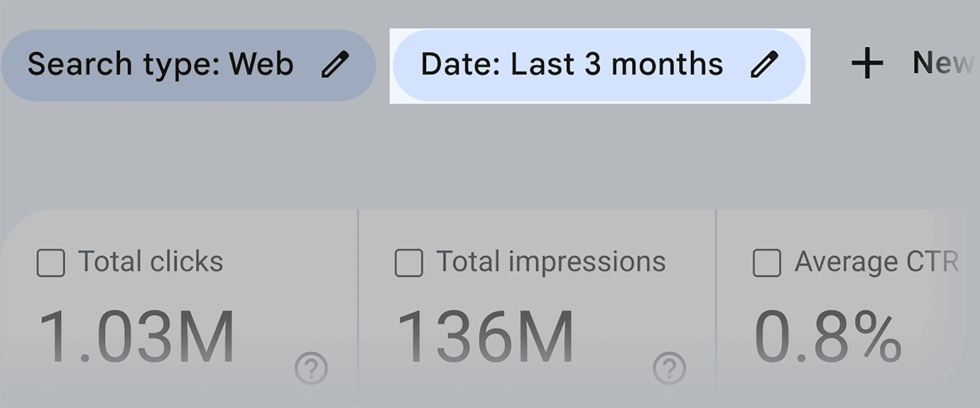
Task: Click the pencil icon on Search type filter
Action: [334, 64]
